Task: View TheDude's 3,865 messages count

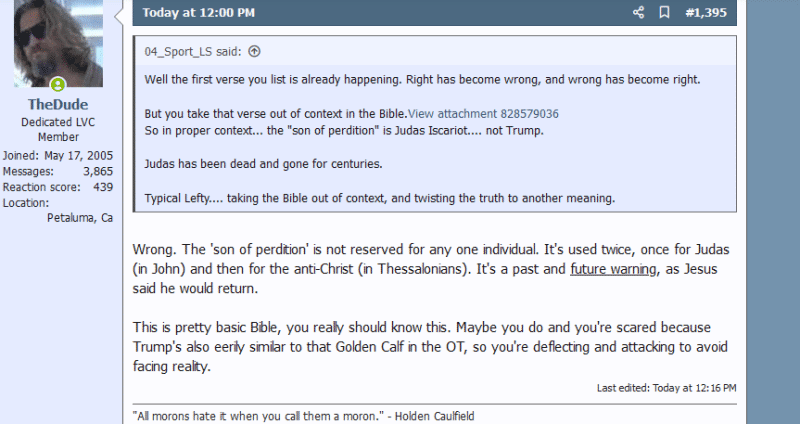Action: coord(96,171)
